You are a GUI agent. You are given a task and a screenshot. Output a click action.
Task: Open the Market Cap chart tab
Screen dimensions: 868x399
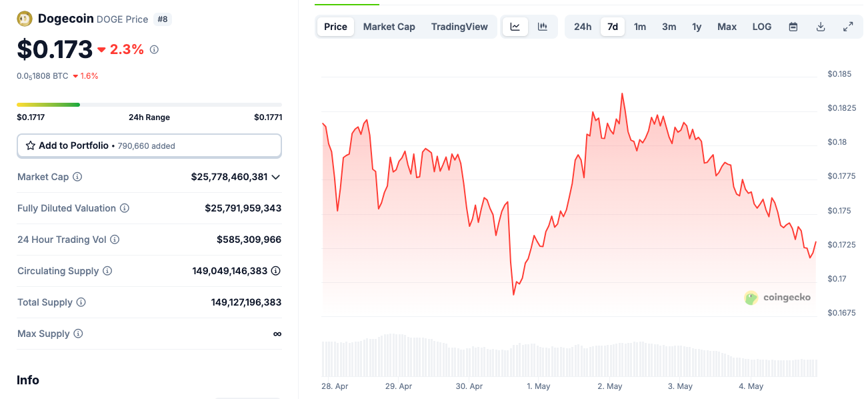[389, 27]
